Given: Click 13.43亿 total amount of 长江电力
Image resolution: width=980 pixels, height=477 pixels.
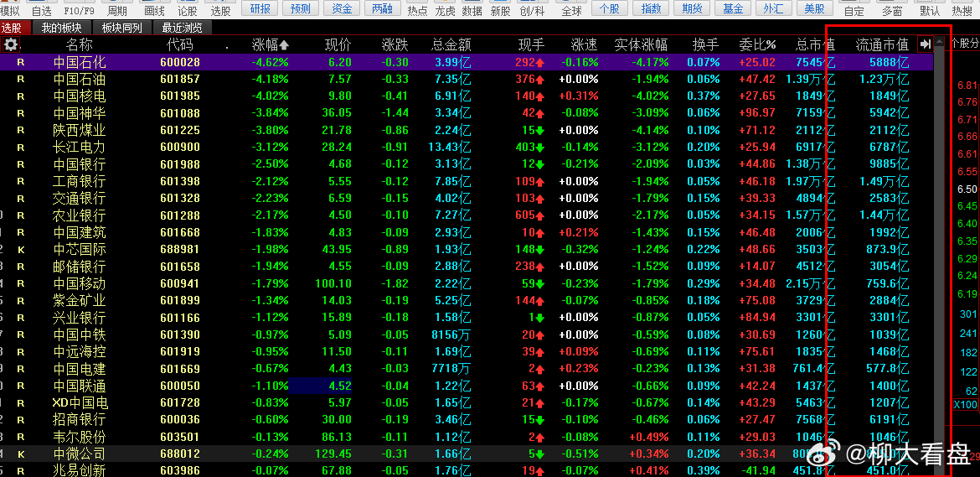Looking at the screenshot, I should tap(450, 147).
